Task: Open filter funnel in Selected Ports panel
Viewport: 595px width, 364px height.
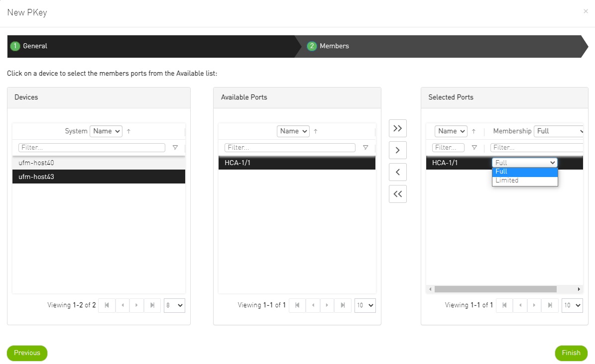Action: pos(474,147)
